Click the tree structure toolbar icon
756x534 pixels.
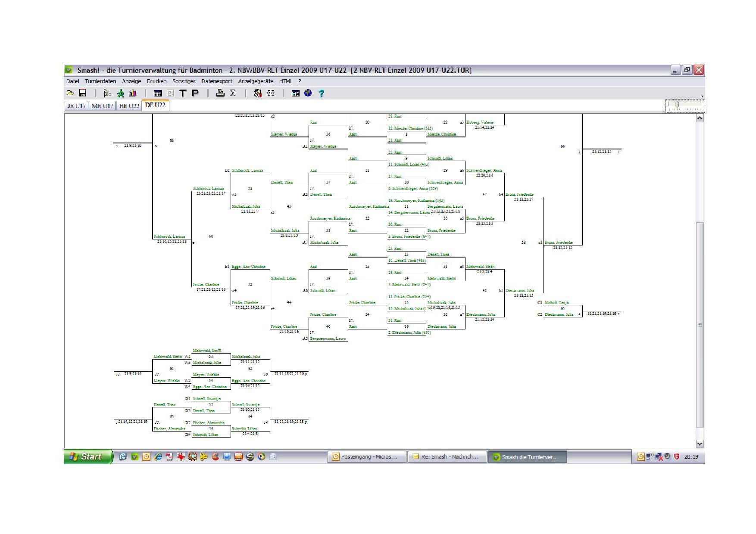click(x=107, y=93)
